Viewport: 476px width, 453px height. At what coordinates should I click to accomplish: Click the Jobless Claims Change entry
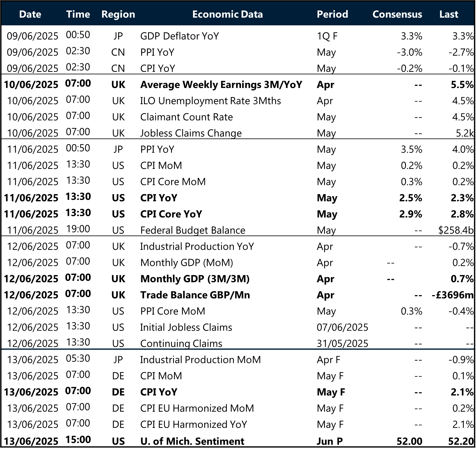[191, 133]
